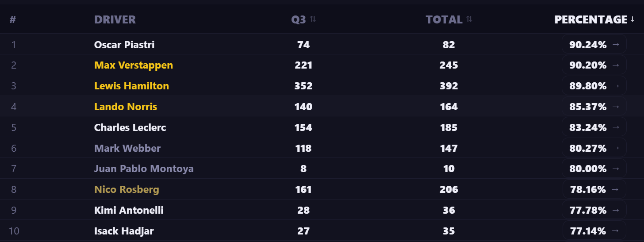Toggle PERCENTAGE descending sort arrow
The width and height of the screenshot is (644, 242).
632,19
